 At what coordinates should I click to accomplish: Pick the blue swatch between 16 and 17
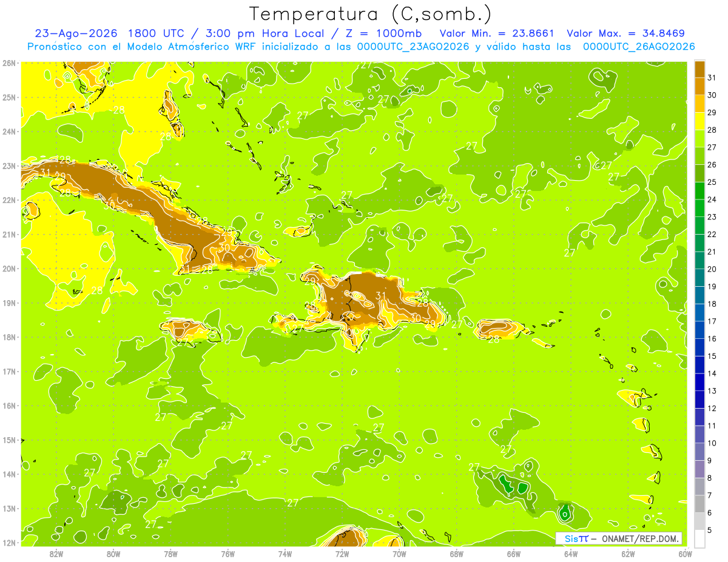pyautogui.click(x=699, y=330)
